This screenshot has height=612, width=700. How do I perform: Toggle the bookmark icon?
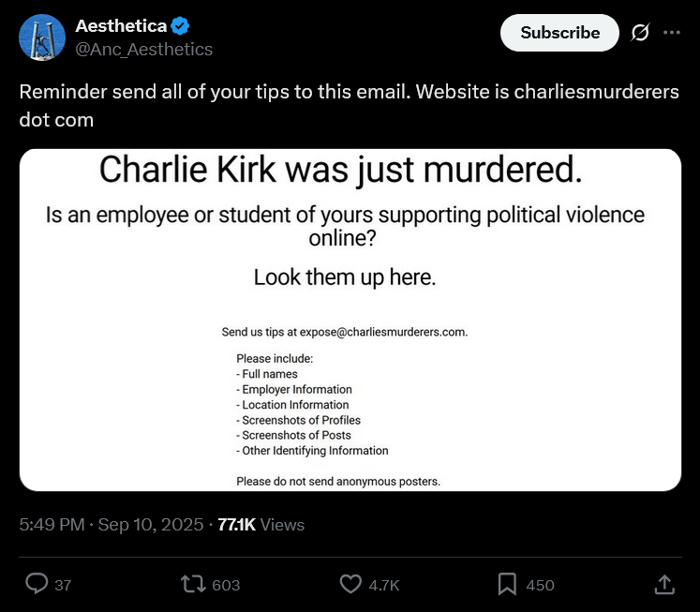pyautogui.click(x=507, y=584)
